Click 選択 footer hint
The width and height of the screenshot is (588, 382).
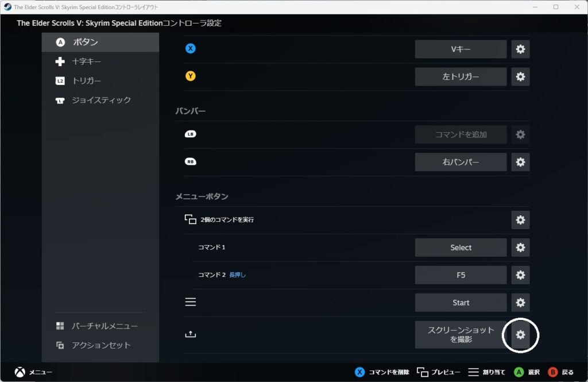[x=527, y=372]
